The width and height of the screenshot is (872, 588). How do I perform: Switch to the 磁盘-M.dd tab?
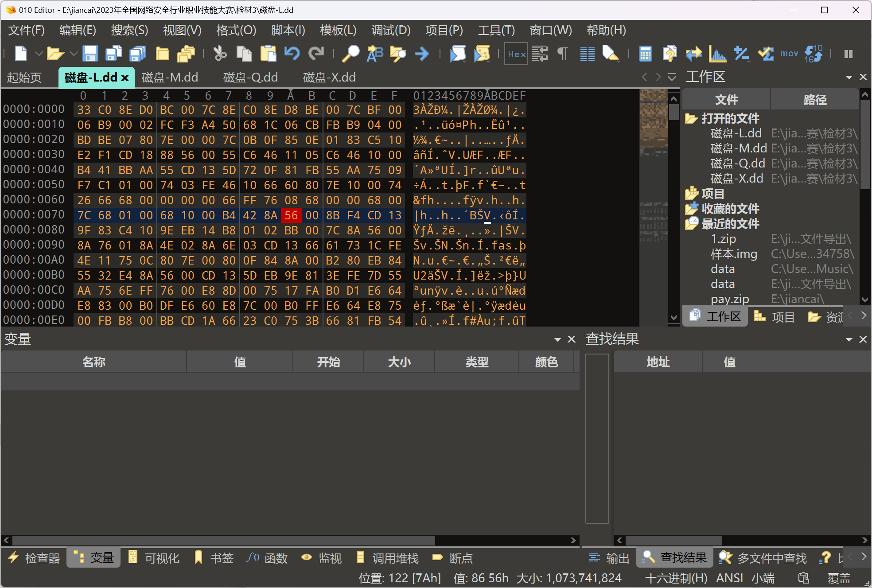point(170,78)
